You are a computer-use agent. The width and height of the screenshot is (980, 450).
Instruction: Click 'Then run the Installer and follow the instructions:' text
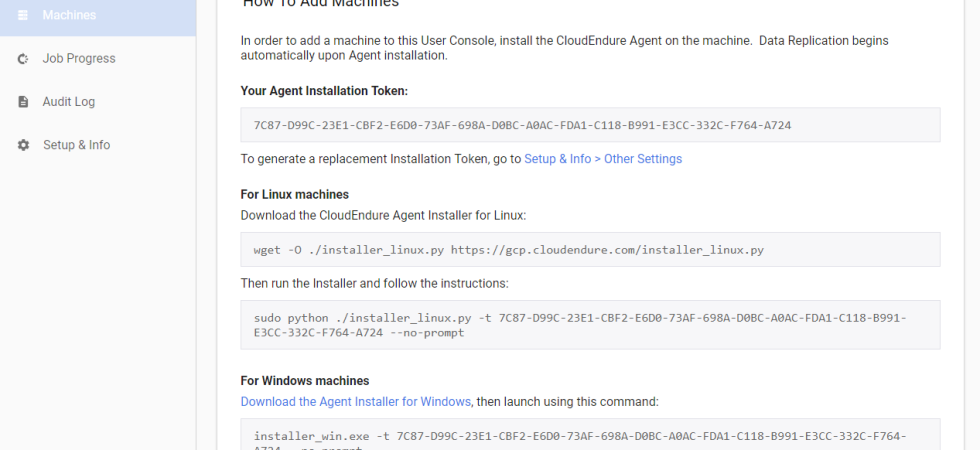tap(374, 284)
